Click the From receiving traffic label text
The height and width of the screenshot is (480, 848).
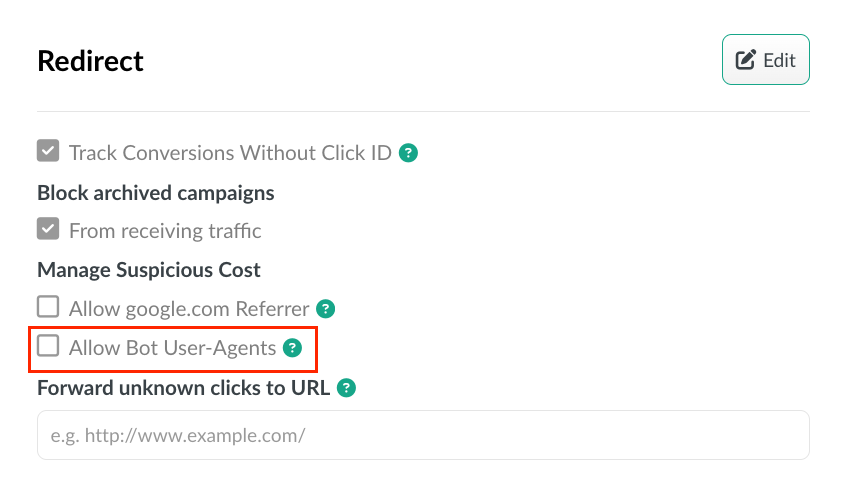point(165,231)
